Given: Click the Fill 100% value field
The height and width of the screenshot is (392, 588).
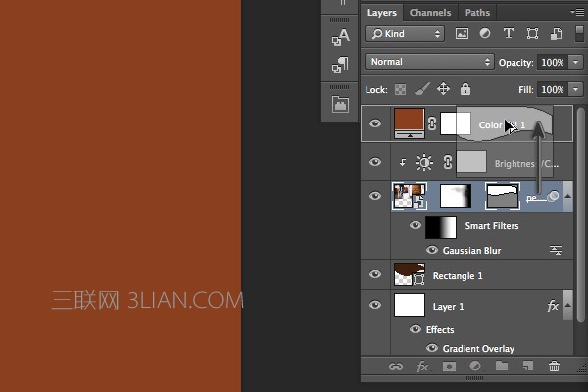Looking at the screenshot, I should [553, 89].
